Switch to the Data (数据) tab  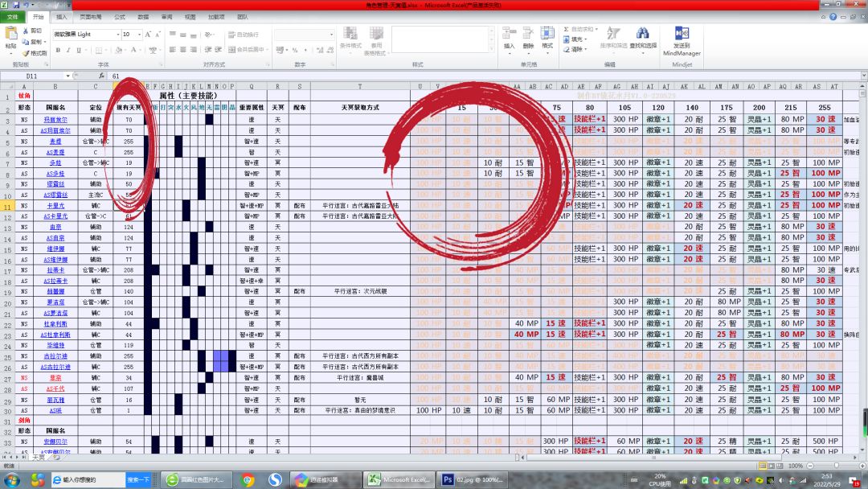coord(143,17)
